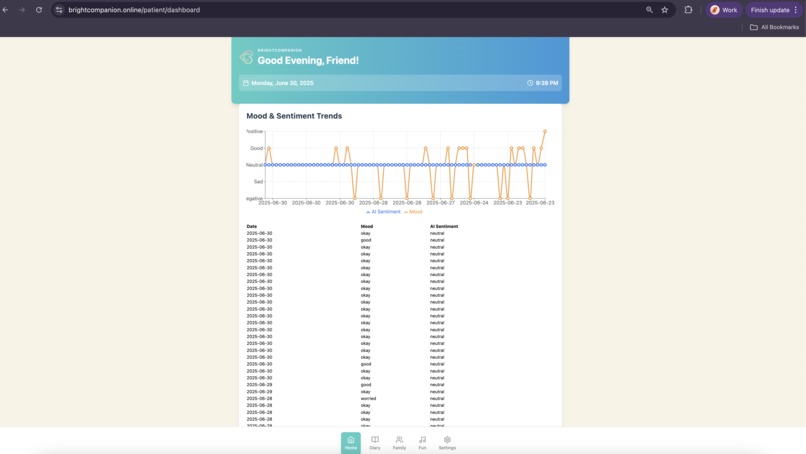Click the 2025-06-24 label on chart x-axis

[474, 203]
